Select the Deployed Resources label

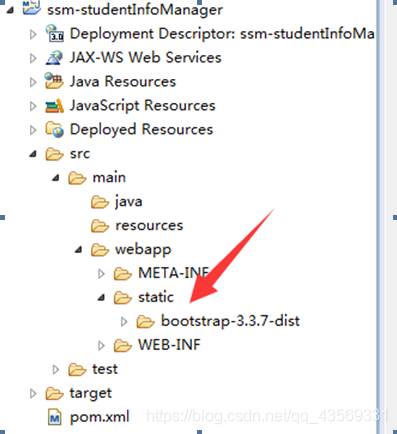click(x=141, y=130)
